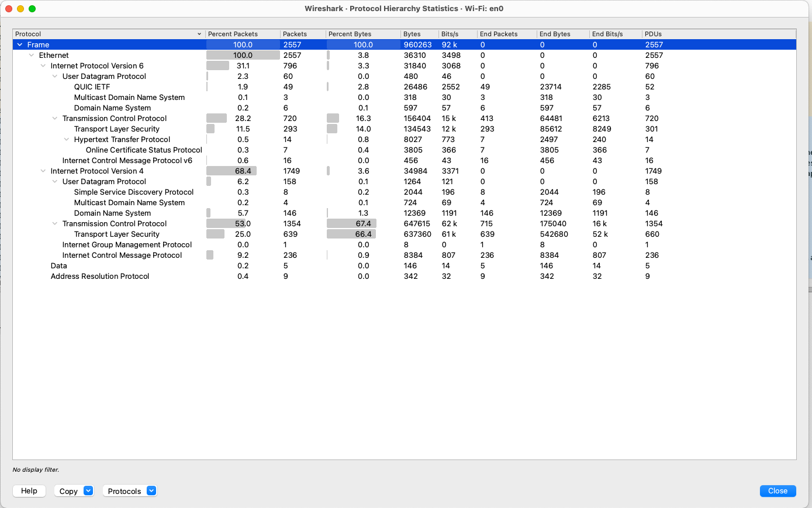Click the 175040 end bytes value
This screenshot has width=812, height=508.
[x=553, y=224]
